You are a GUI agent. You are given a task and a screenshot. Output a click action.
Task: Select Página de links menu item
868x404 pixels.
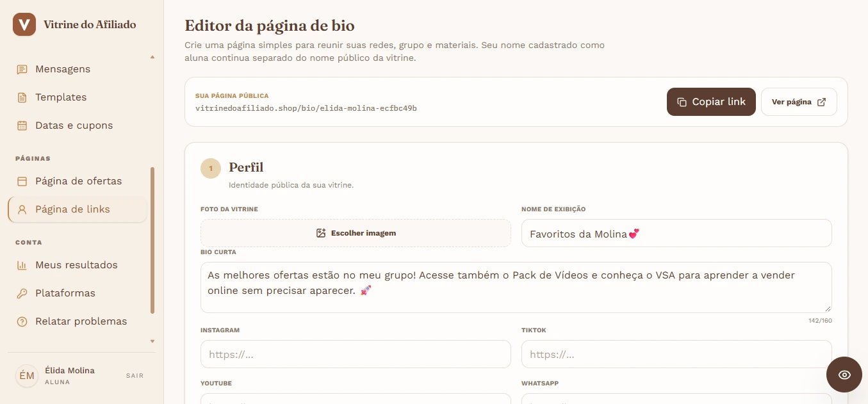coord(78,209)
